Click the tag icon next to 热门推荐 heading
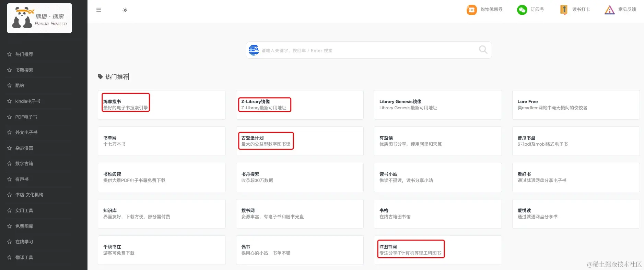644x270 pixels. (x=100, y=77)
